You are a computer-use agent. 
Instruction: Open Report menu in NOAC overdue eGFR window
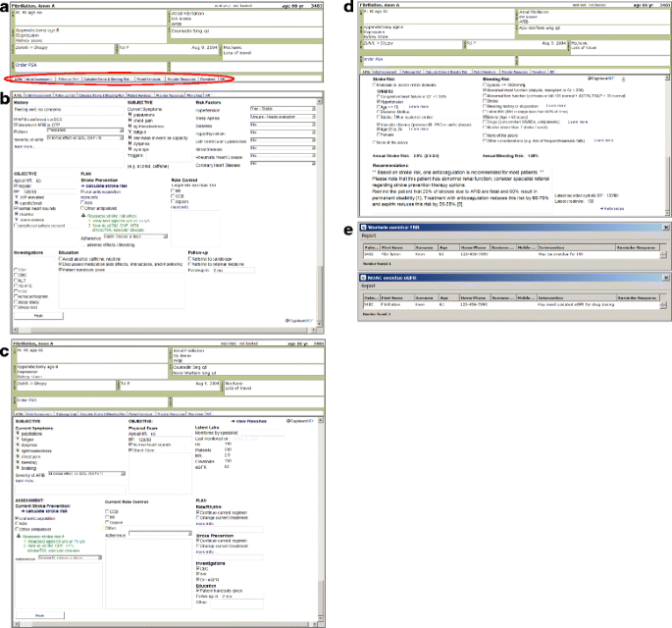point(369,286)
